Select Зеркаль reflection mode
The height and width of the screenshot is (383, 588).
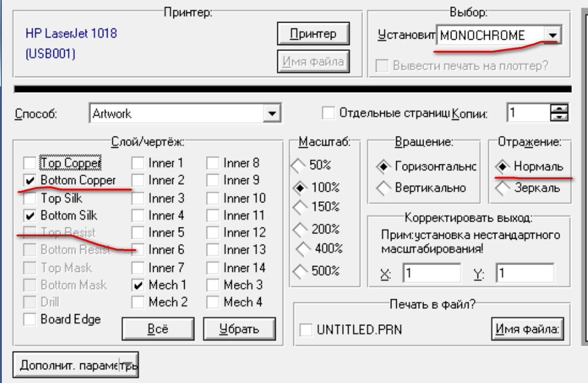(x=504, y=188)
